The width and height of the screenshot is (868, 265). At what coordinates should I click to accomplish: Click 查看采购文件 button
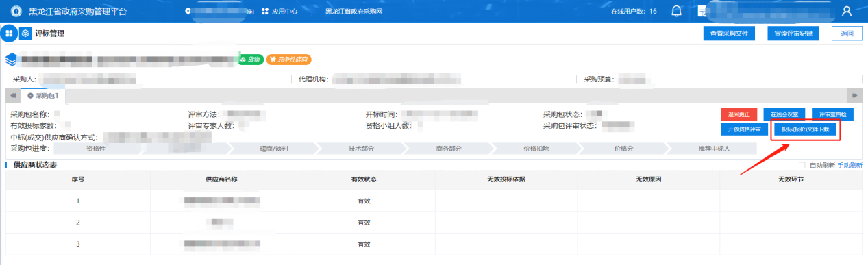(729, 34)
